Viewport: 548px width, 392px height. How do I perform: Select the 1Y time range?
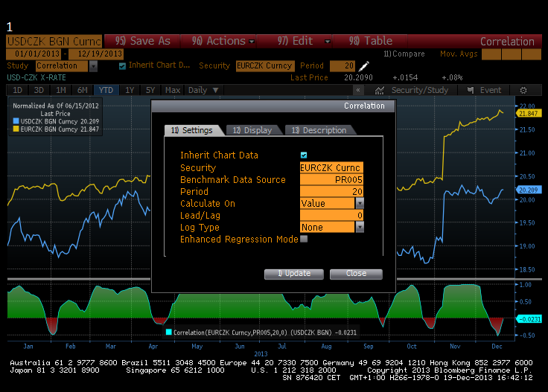130,90
